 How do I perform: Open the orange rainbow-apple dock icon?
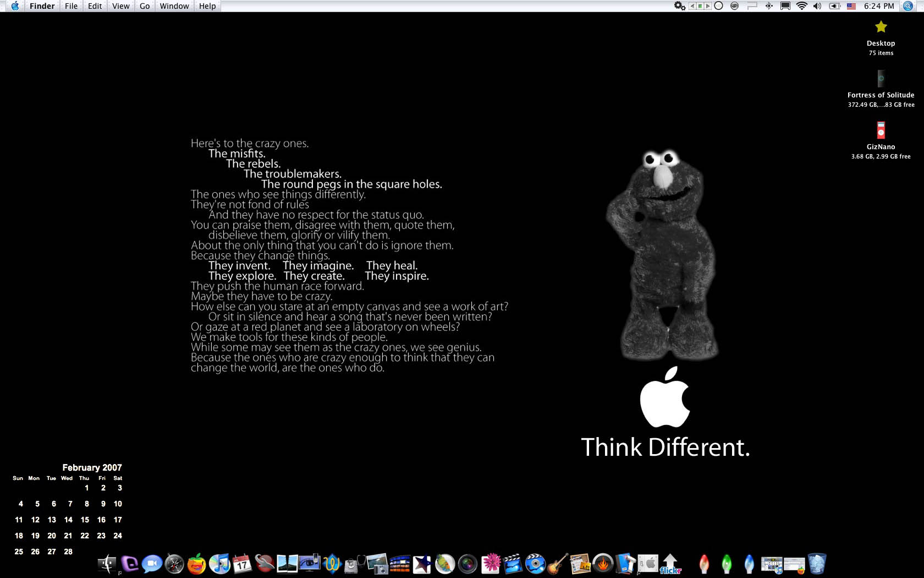(x=196, y=564)
